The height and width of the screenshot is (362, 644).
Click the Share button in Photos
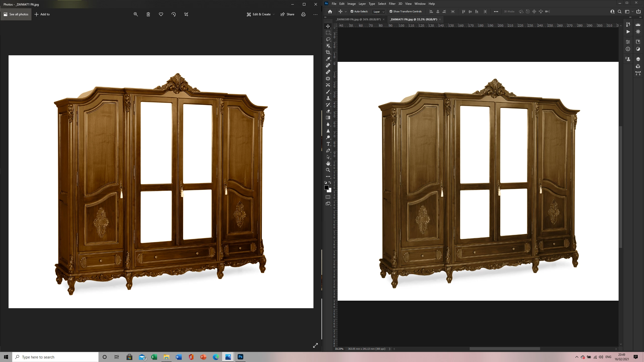click(288, 14)
